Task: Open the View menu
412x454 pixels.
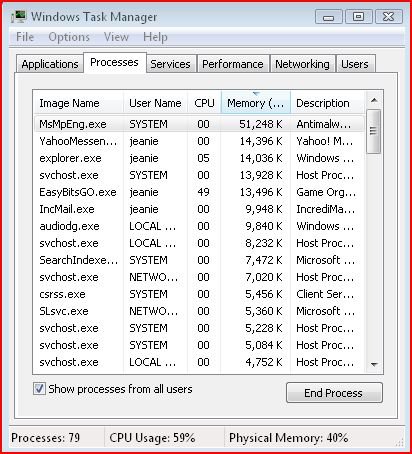Action: (x=116, y=37)
